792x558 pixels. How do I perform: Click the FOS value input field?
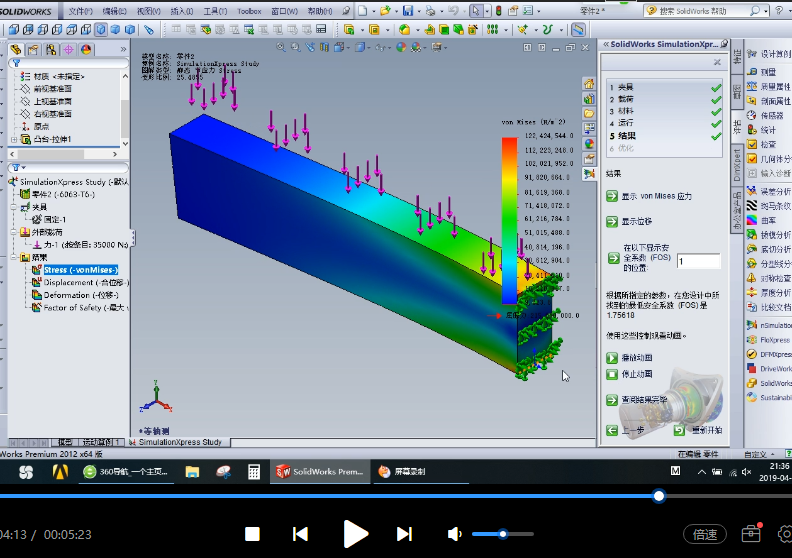pos(699,261)
